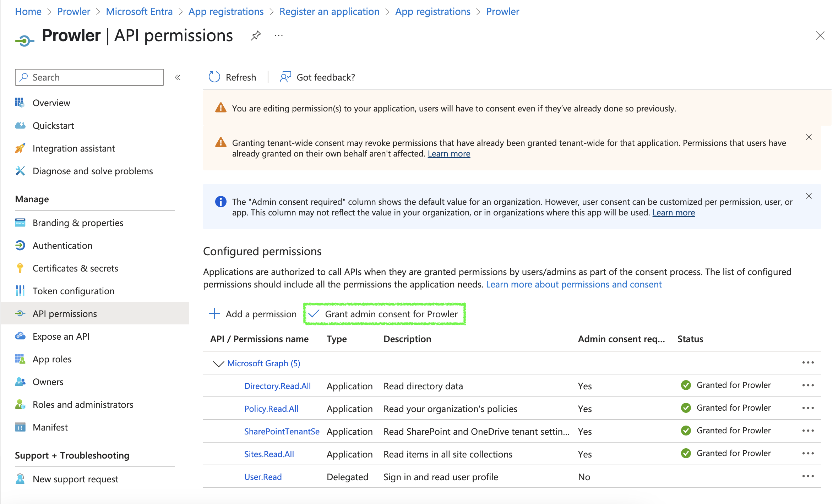833x504 pixels.
Task: Open Diagnose and solve problems
Action: click(x=93, y=171)
